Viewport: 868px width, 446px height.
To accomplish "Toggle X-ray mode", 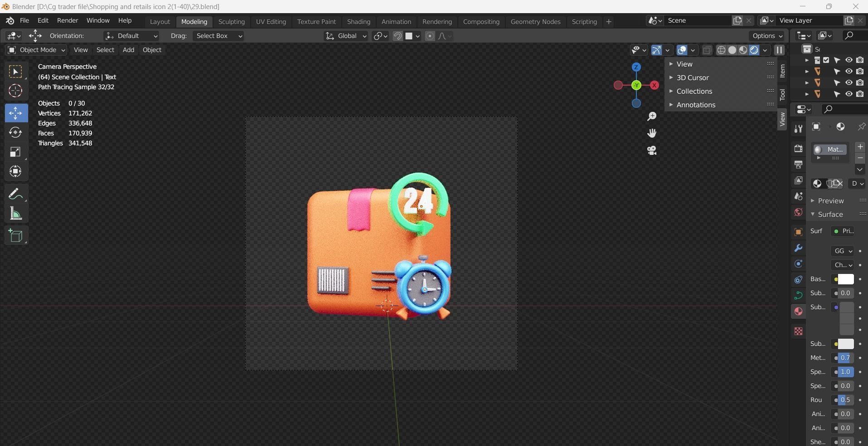I will pos(707,50).
